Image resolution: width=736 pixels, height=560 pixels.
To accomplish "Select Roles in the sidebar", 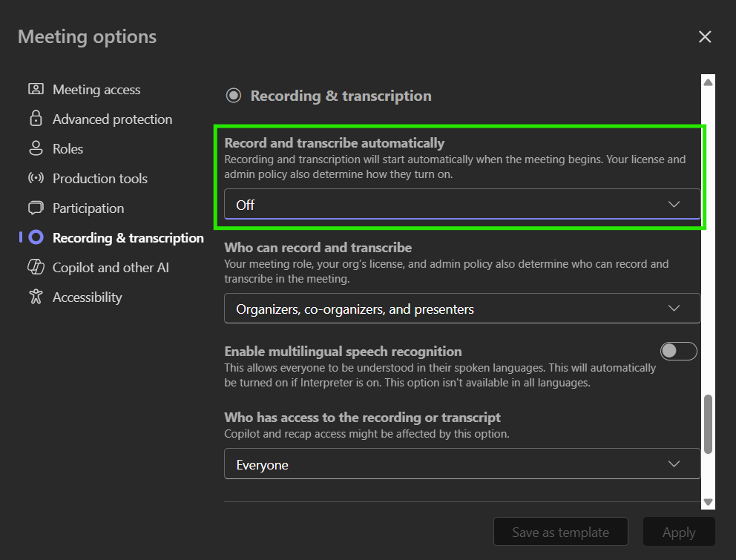I will click(x=68, y=148).
